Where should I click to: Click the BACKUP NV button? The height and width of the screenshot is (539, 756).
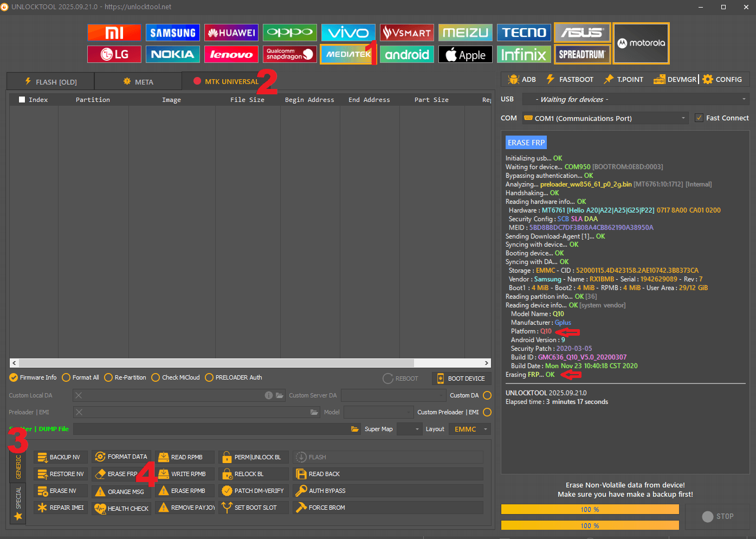point(60,457)
